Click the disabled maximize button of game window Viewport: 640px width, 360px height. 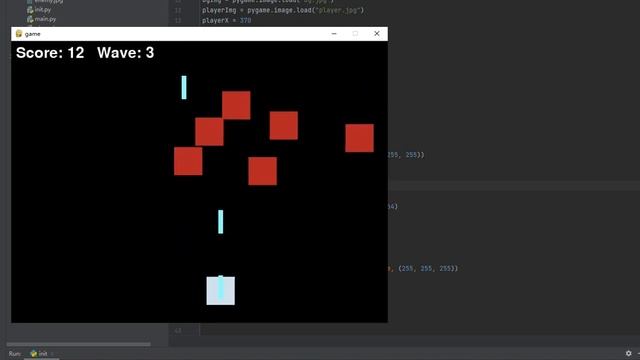pos(355,33)
